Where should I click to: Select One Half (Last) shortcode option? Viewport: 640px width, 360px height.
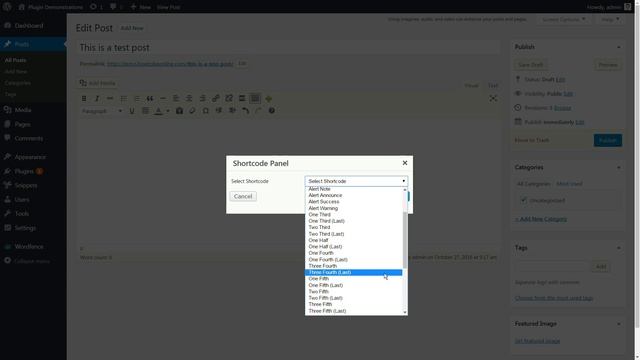[353, 247]
